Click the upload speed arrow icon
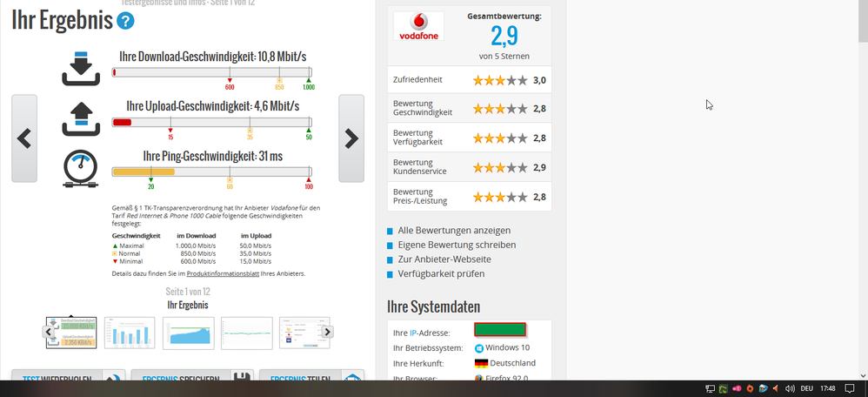 (81, 118)
